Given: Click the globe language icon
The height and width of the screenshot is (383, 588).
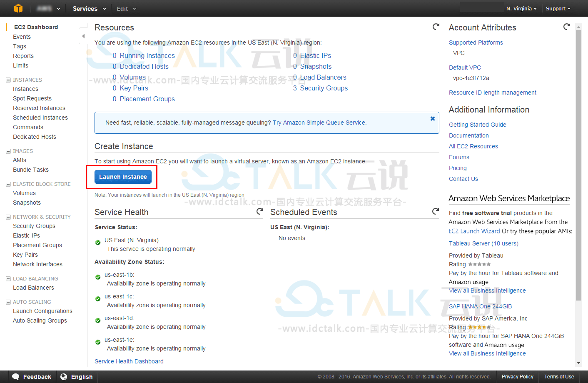Looking at the screenshot, I should 64,377.
